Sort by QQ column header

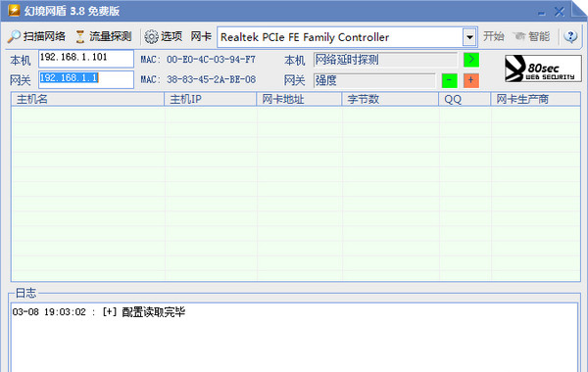coord(465,99)
